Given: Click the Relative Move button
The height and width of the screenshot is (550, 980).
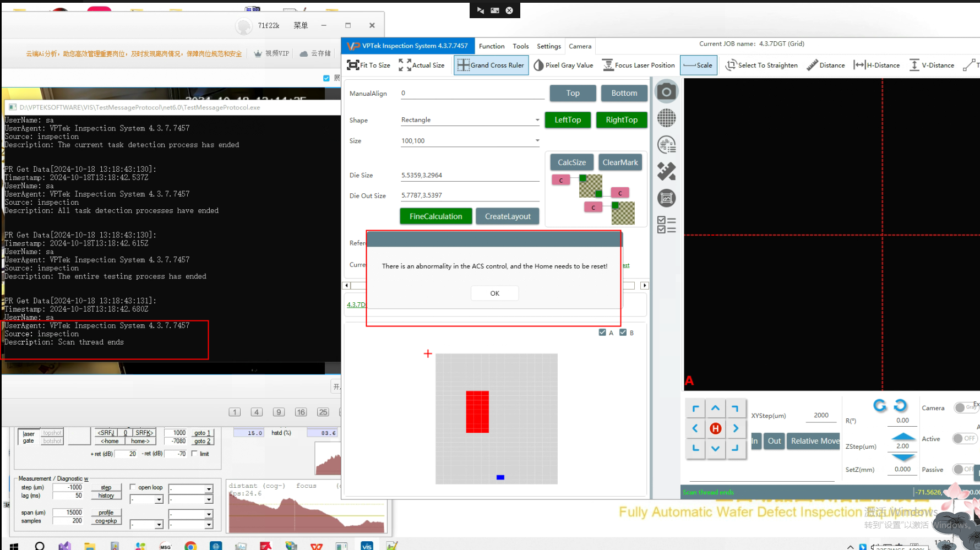Looking at the screenshot, I should point(814,441).
